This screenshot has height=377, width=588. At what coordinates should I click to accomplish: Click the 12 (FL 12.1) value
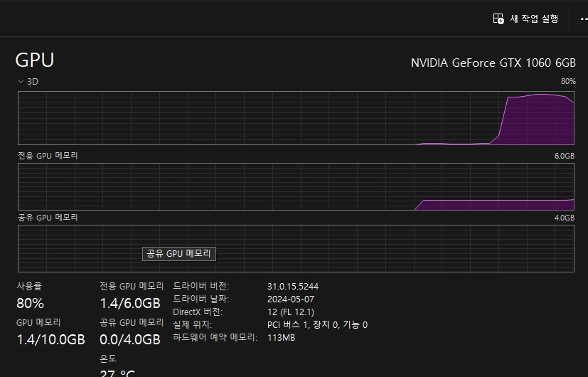coord(291,312)
